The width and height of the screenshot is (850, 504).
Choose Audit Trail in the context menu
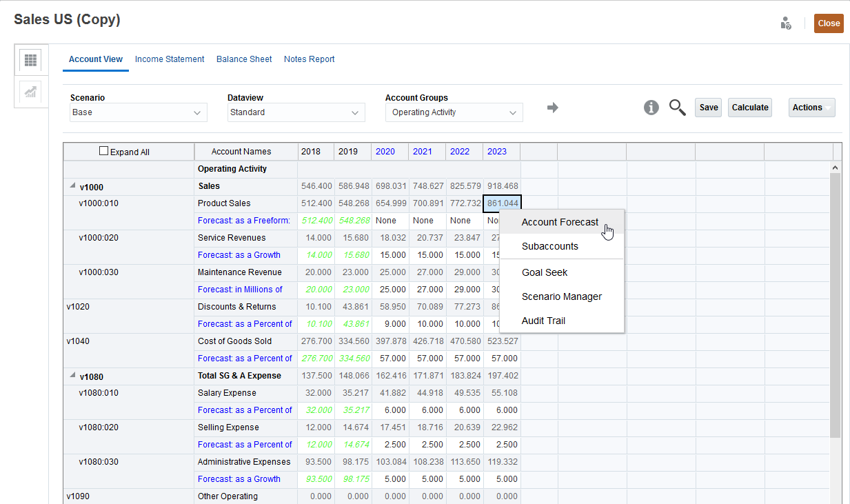pos(545,320)
